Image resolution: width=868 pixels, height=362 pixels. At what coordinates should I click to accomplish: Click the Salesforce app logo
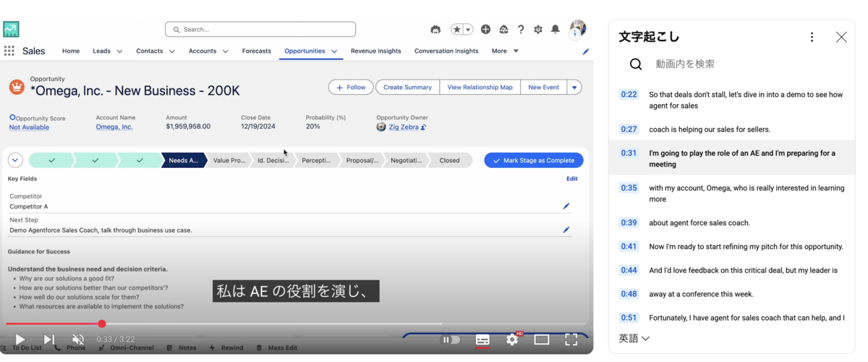(x=11, y=29)
